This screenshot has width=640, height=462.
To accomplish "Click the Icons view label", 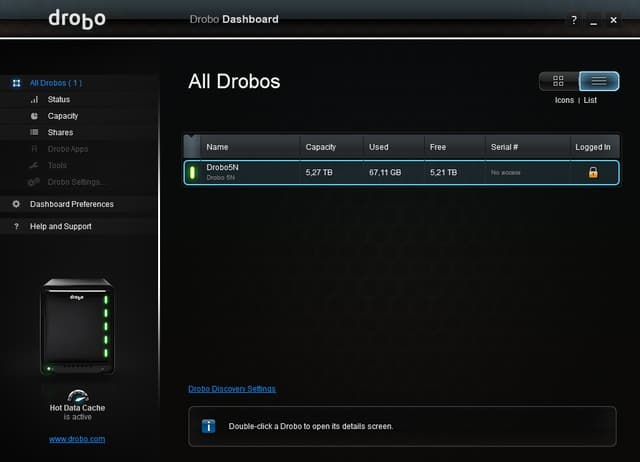I will [564, 100].
